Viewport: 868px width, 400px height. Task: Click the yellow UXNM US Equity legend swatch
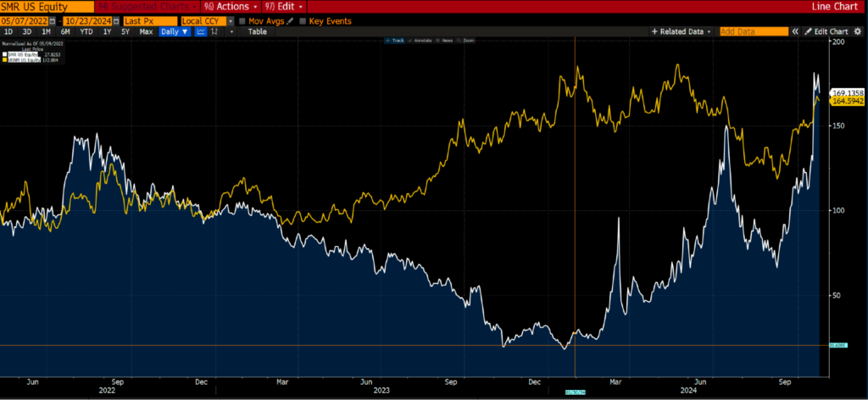5,59
